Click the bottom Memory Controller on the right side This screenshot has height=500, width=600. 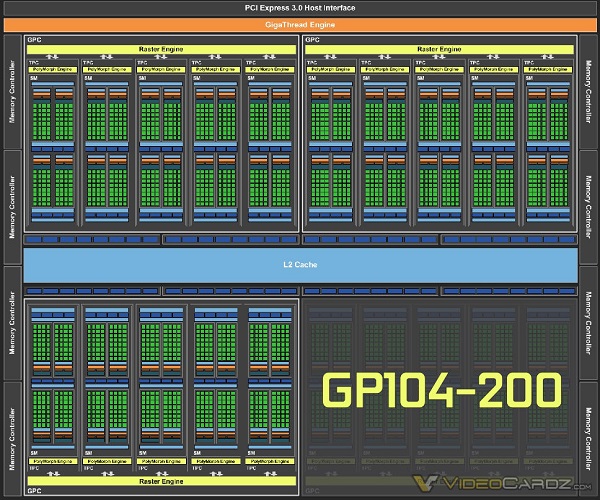588,439
